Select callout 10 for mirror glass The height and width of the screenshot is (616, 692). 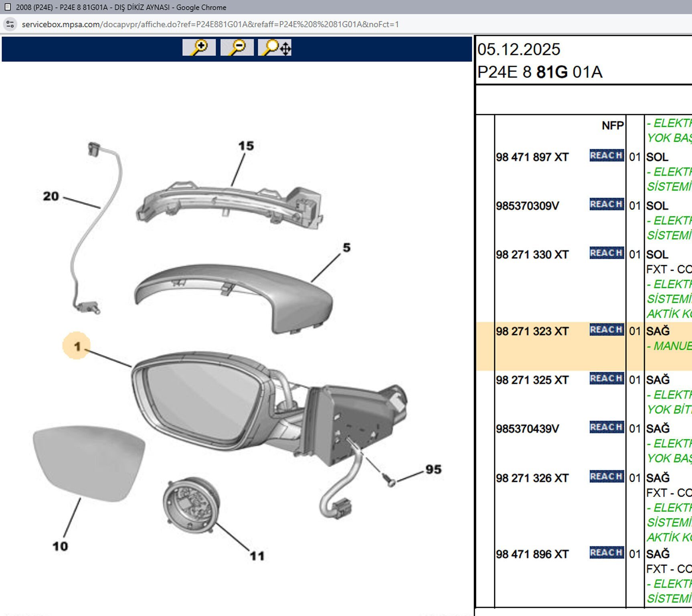pos(60,546)
